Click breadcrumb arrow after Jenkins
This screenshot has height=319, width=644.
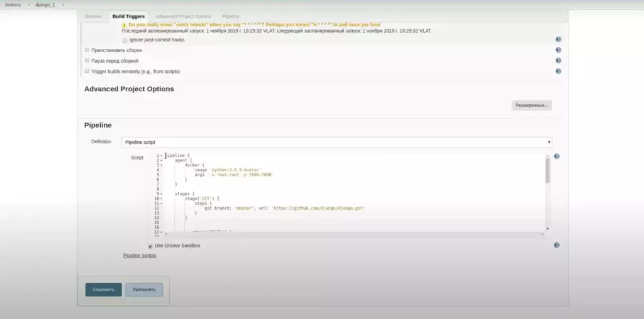coord(29,5)
